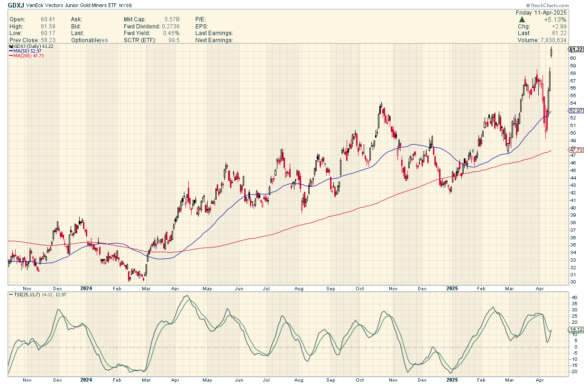Click the blue 52.97 moving average axis tag
This screenshot has width=588, height=384.
[575, 111]
